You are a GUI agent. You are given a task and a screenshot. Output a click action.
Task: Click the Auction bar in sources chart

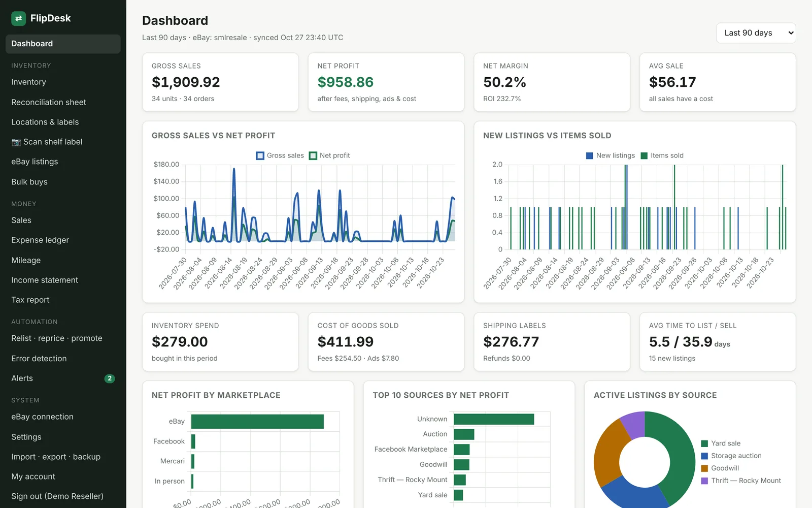464,434
